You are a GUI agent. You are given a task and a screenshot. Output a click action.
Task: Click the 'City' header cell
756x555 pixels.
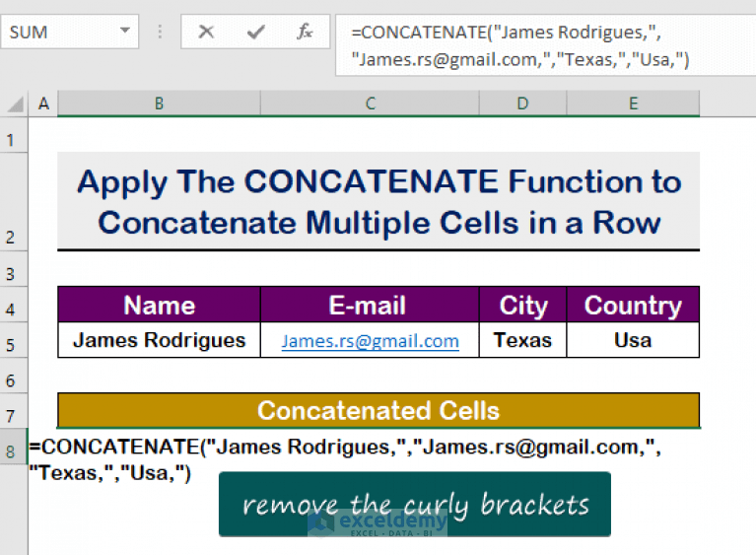click(x=522, y=305)
